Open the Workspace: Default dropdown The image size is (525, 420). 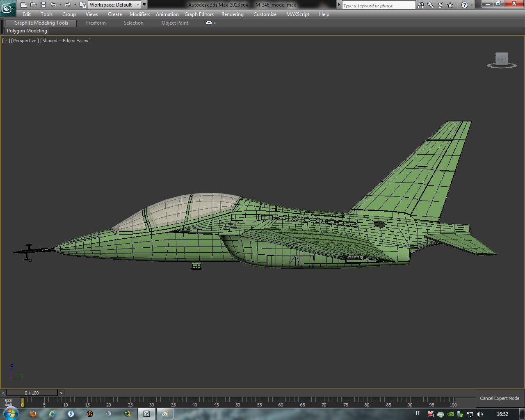(115, 5)
